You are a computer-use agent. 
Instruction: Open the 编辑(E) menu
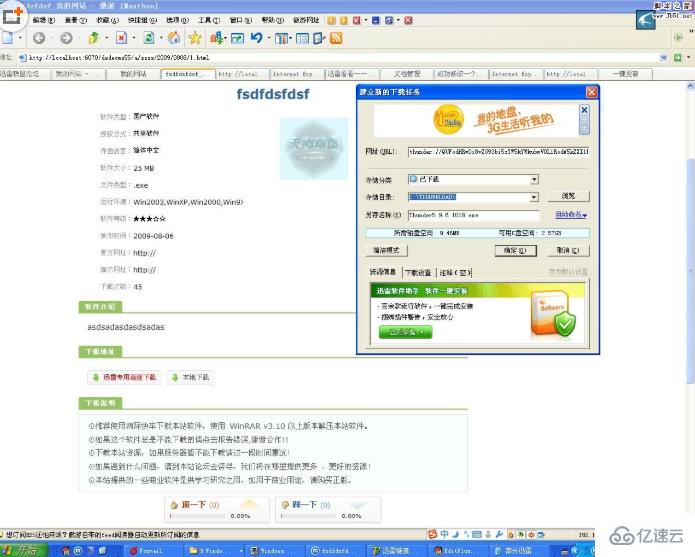click(x=43, y=20)
